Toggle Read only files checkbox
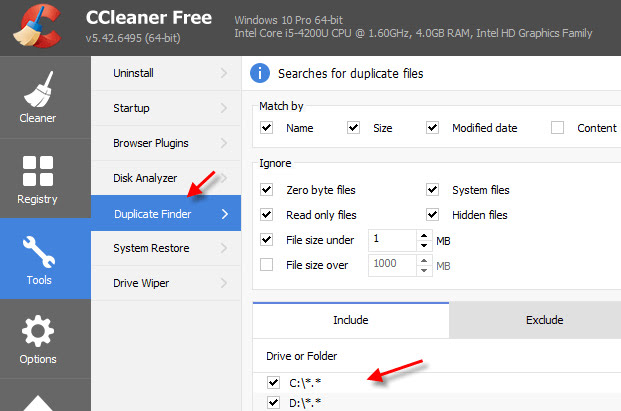The height and width of the screenshot is (411, 621). pyautogui.click(x=267, y=215)
